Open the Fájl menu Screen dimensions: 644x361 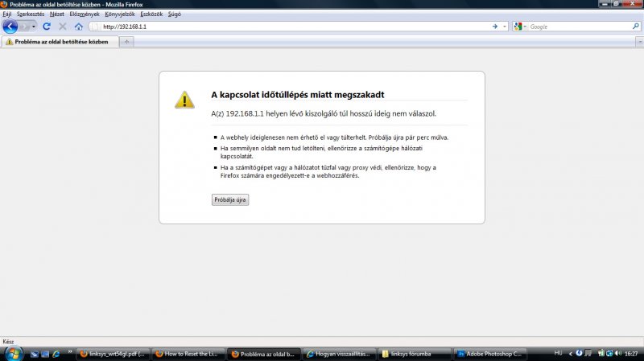tap(7, 14)
